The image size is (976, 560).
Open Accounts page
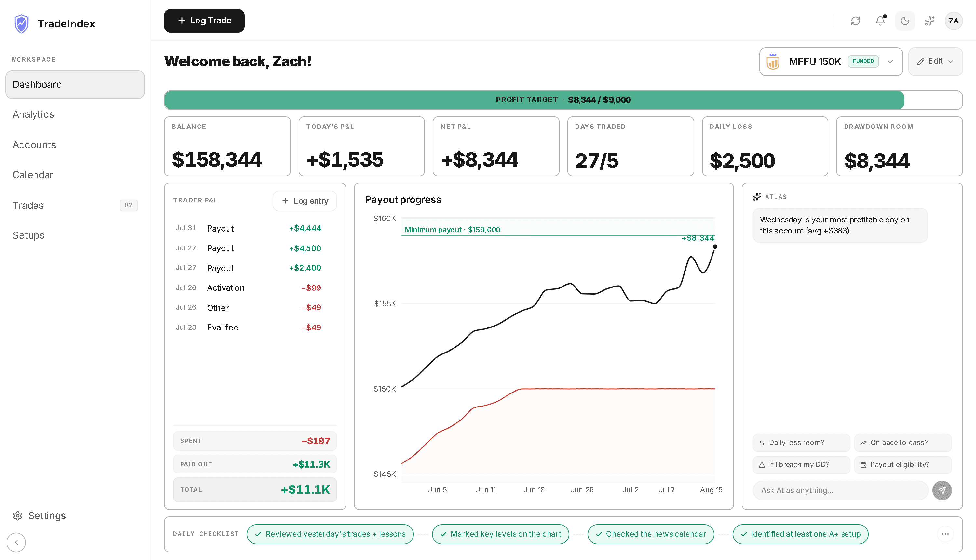(x=34, y=145)
